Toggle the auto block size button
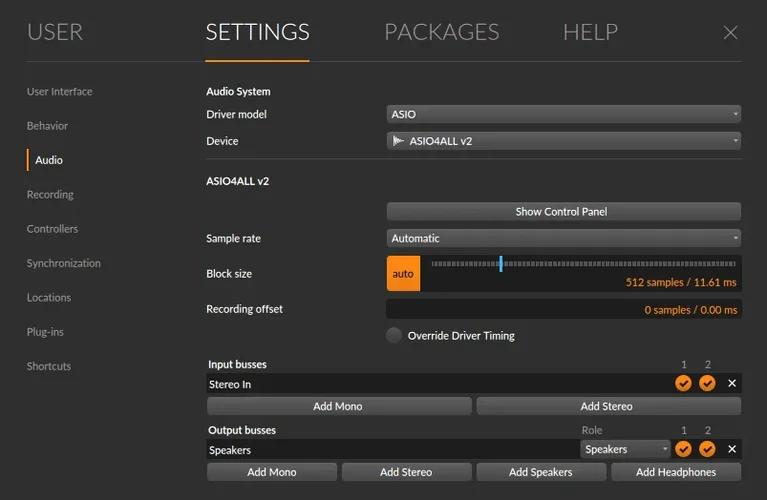This screenshot has height=500, width=767. coord(403,274)
